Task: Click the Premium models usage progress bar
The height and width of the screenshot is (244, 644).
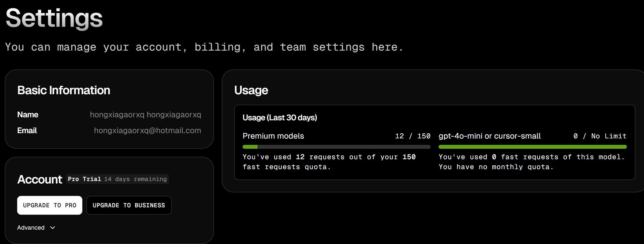Action: pyautogui.click(x=336, y=147)
